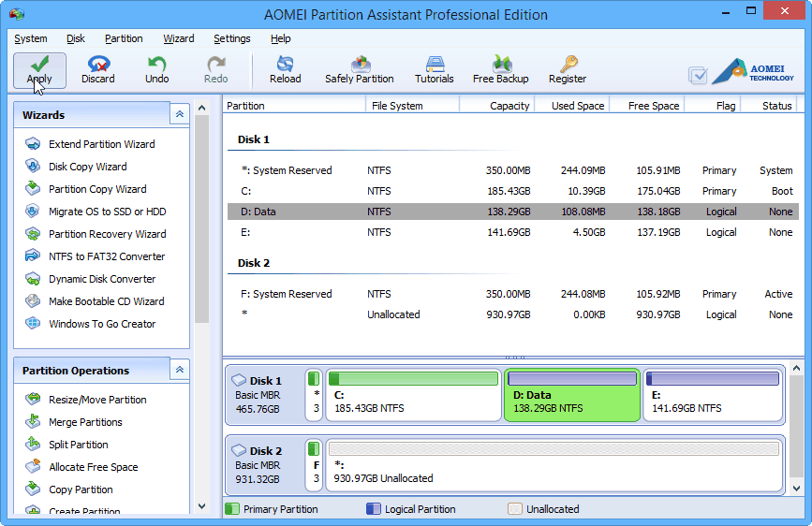This screenshot has height=526, width=812.
Task: Start the Migrate OS to SSD wizard
Action: tap(107, 212)
